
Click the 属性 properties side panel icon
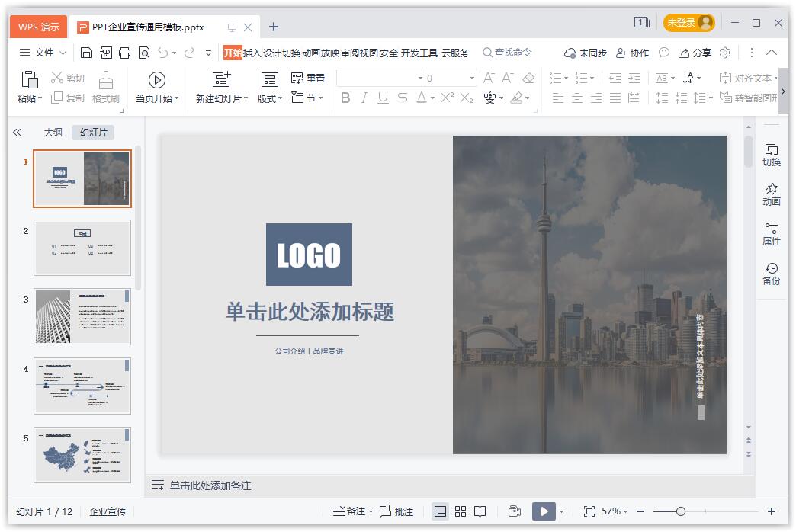coord(771,234)
